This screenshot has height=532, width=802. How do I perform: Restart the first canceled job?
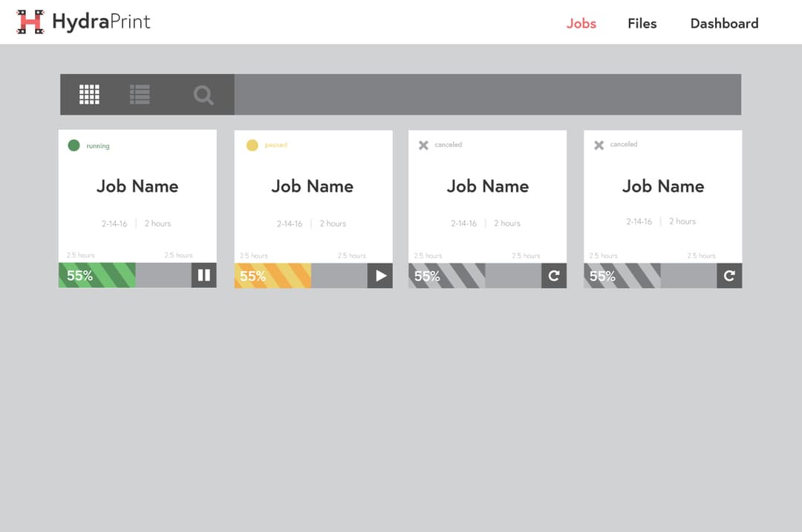pos(554,275)
